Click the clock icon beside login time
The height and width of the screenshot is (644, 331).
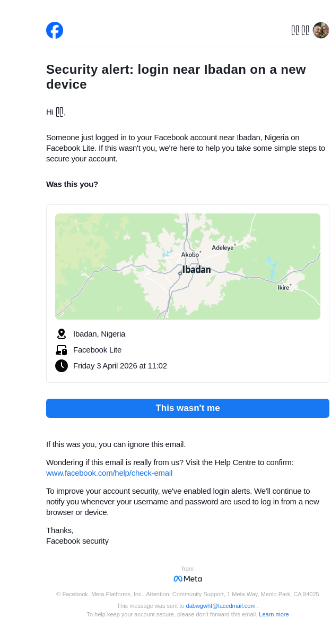(x=62, y=366)
